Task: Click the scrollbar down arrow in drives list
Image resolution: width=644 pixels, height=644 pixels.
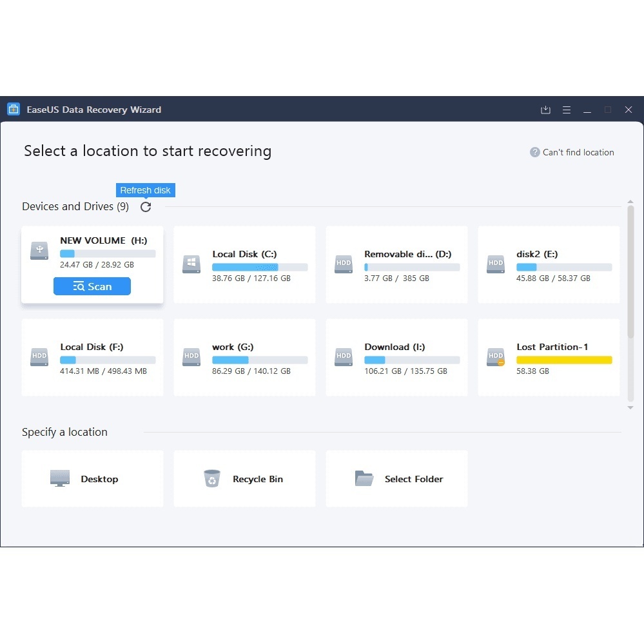Action: (x=630, y=407)
